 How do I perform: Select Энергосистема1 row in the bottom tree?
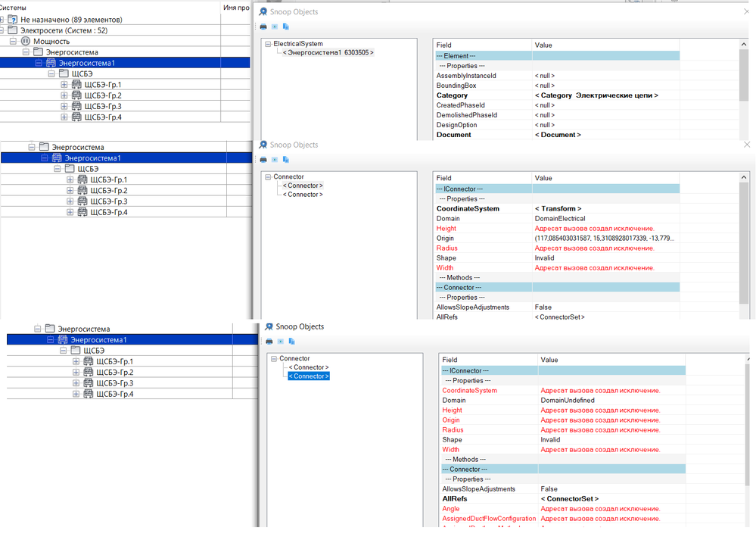point(132,340)
